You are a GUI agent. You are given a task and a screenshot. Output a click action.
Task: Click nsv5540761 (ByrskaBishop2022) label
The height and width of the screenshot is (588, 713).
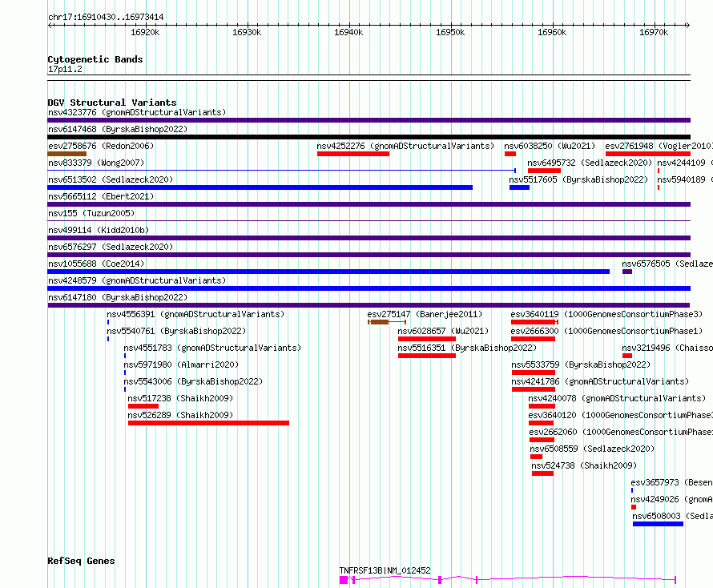point(176,331)
